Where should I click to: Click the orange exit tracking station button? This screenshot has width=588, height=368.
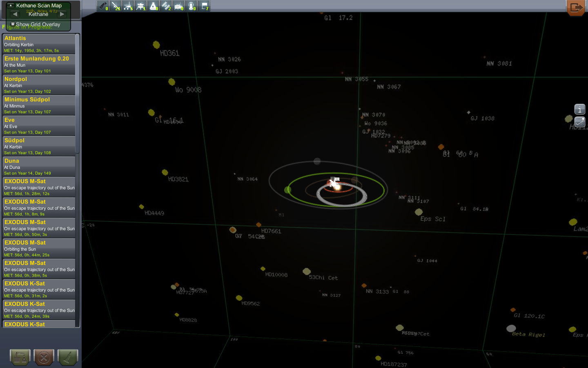pos(576,7)
